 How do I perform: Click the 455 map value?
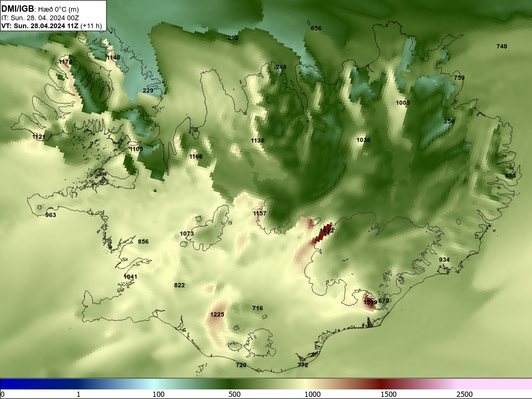tap(510, 176)
